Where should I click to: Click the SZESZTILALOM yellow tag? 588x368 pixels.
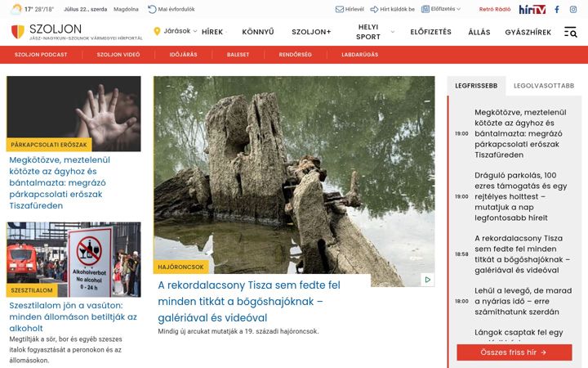[x=32, y=290]
